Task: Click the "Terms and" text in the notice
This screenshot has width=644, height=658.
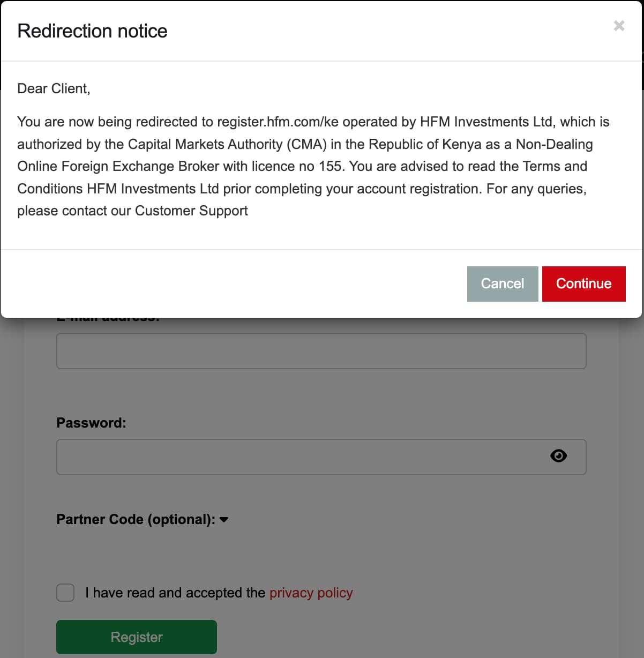Action: [555, 166]
